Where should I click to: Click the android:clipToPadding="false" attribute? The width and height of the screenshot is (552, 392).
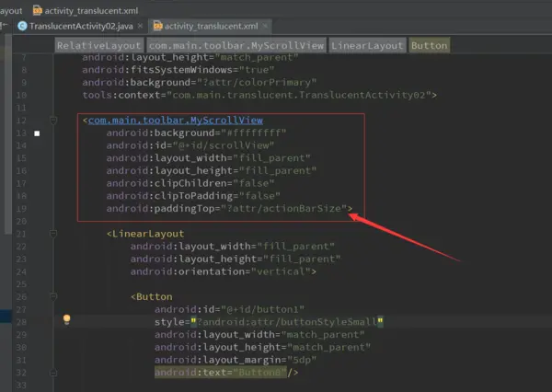point(193,196)
